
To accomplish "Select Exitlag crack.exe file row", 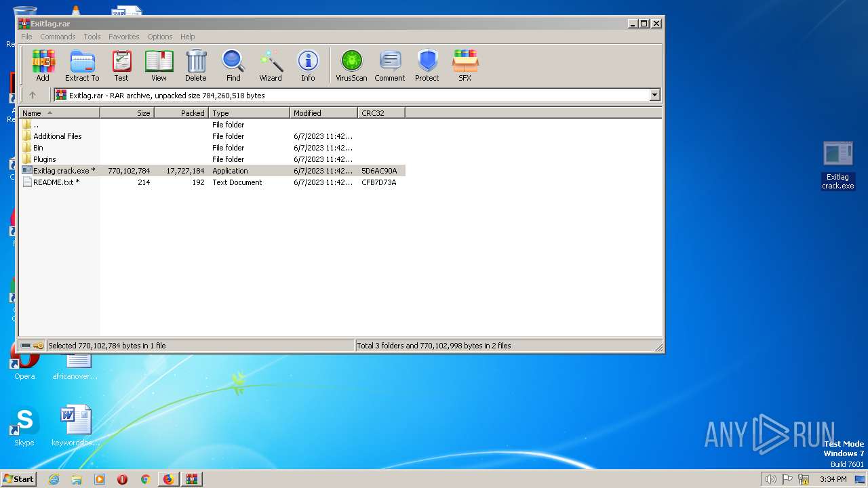I will pyautogui.click(x=212, y=171).
